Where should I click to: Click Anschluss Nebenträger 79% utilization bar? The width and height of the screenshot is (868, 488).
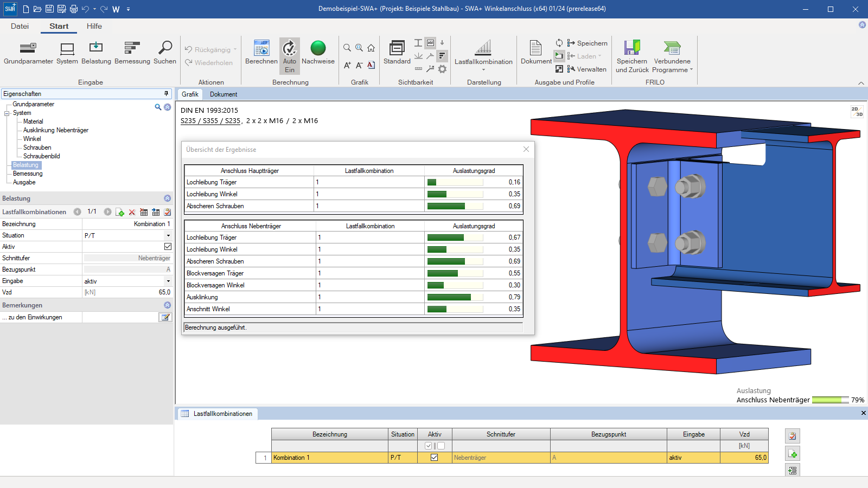(830, 400)
